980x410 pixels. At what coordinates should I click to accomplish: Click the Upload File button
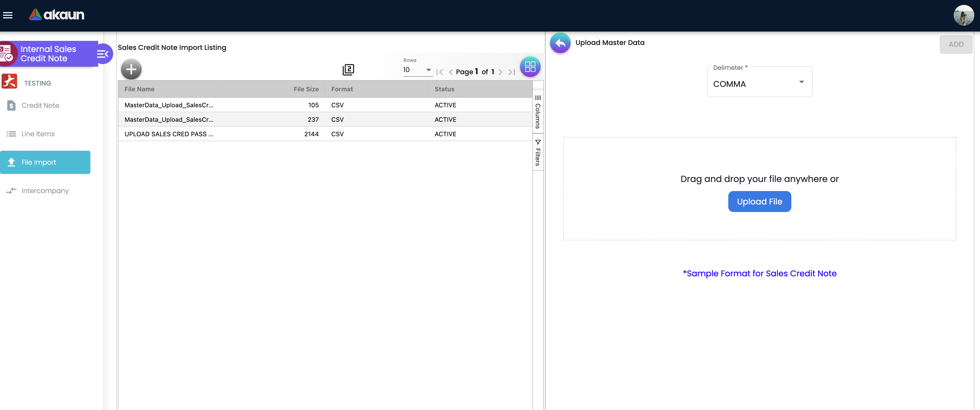(x=759, y=202)
